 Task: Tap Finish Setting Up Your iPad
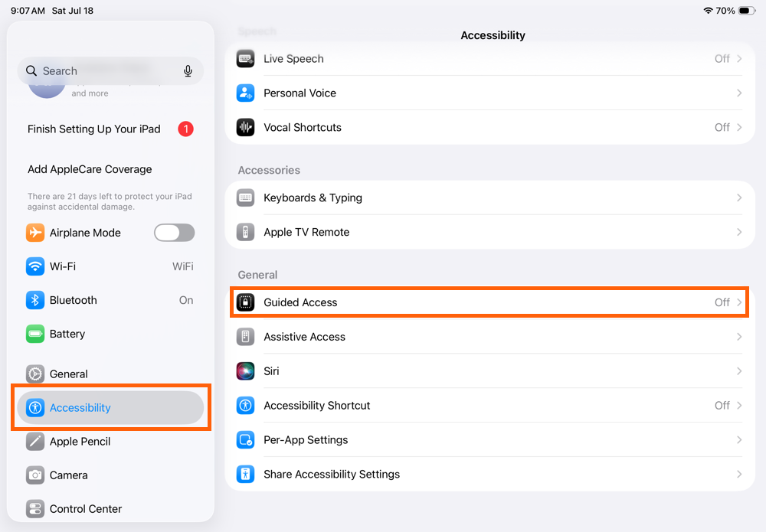93,129
